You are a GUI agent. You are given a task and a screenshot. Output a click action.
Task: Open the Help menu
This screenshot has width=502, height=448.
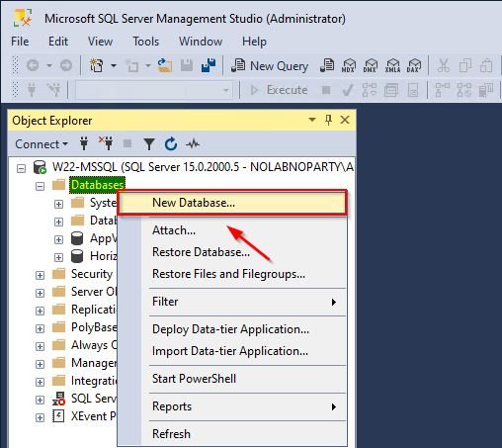(254, 42)
